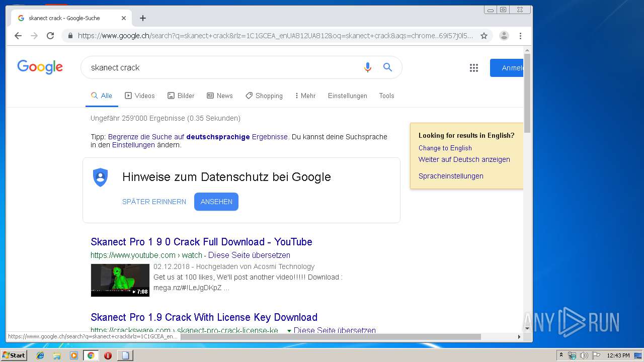Close the skanect crack tab

124,18
